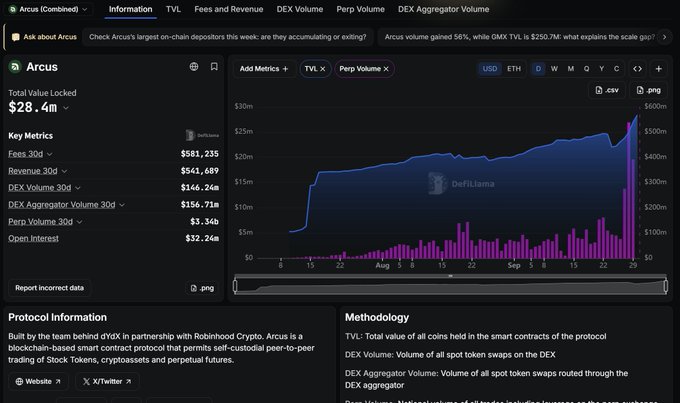
Task: Click the Open Interest metric label
Action: coord(33,238)
